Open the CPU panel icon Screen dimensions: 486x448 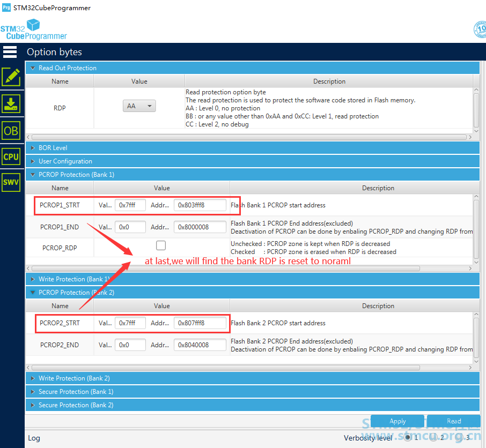[x=11, y=156]
